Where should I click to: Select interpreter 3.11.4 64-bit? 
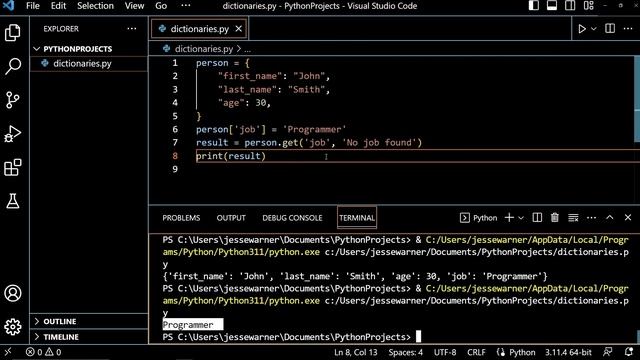(x=568, y=352)
